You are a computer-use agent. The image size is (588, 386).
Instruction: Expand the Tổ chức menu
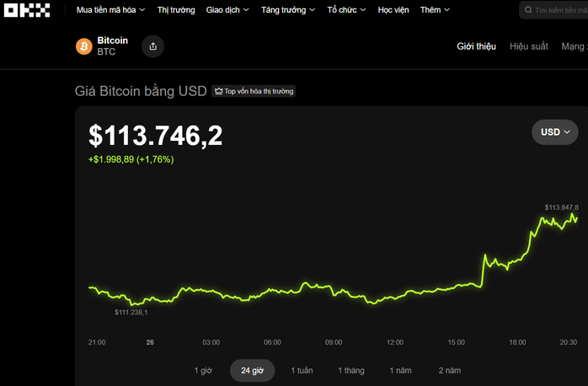347,10
